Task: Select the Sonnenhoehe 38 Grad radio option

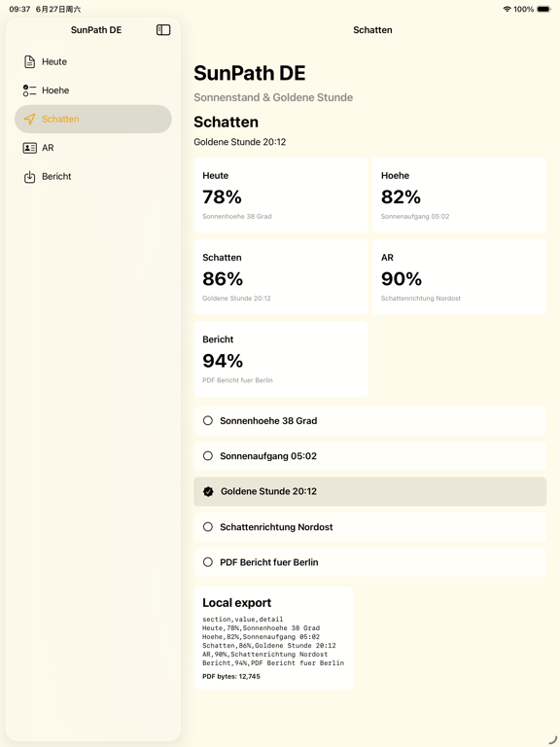Action: click(x=370, y=421)
